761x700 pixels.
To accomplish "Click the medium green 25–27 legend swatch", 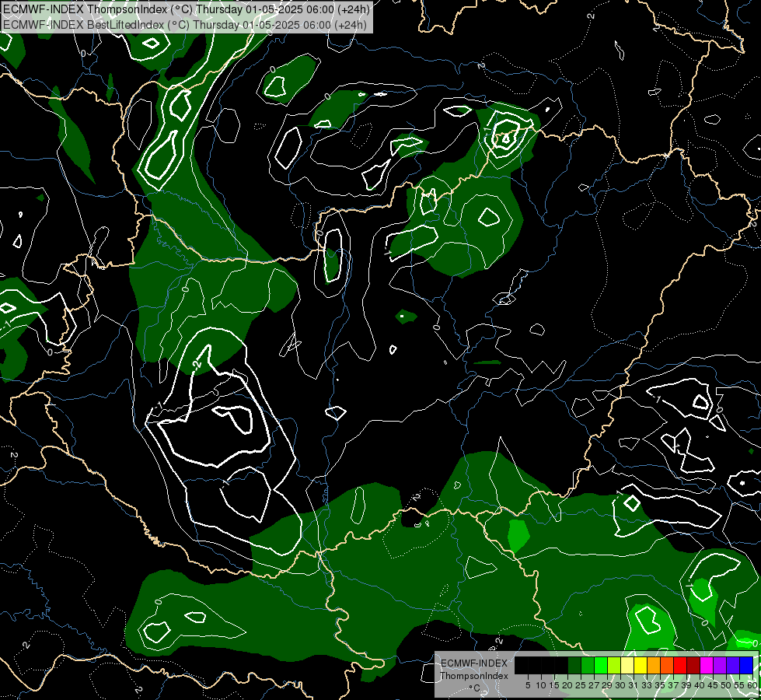I will click(588, 665).
